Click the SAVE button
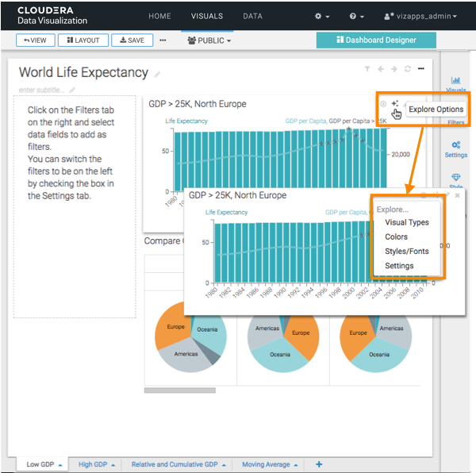Image resolution: width=476 pixels, height=473 pixels. (132, 40)
